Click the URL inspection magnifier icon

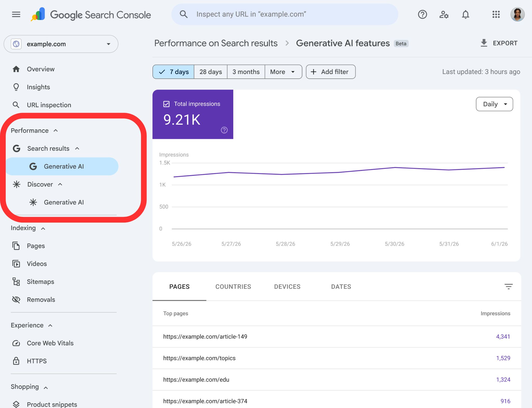pos(16,105)
